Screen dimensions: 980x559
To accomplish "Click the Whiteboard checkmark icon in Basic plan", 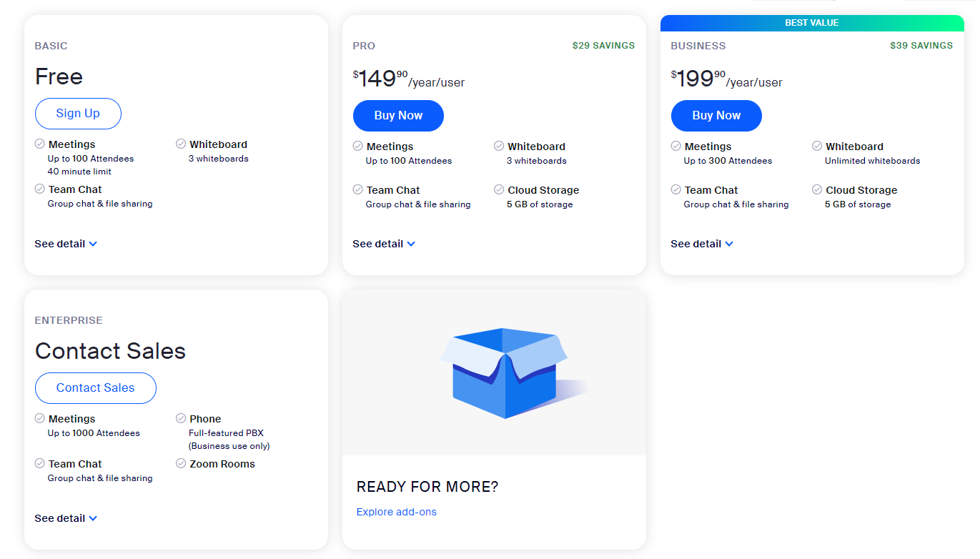I will click(x=181, y=144).
